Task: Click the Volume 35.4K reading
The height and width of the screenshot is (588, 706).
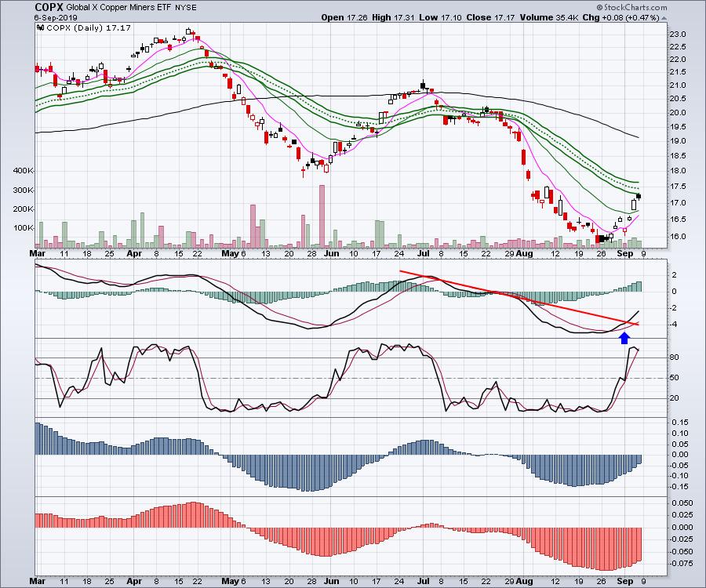Action: [x=548, y=17]
